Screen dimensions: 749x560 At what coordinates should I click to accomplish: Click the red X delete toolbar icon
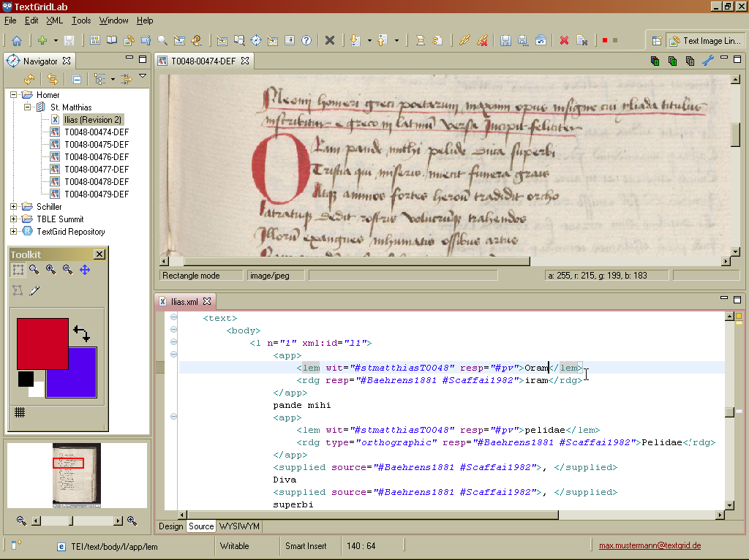tap(564, 40)
